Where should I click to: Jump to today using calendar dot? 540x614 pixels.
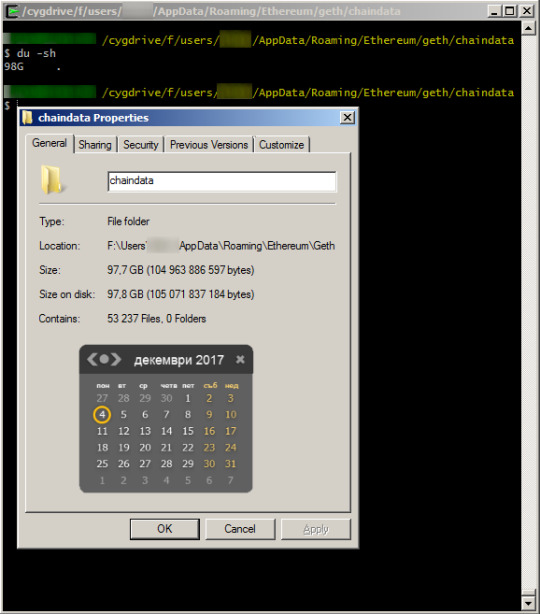pos(104,359)
